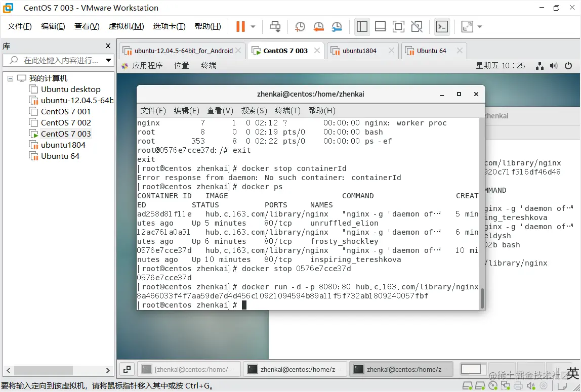
Task: Open the console view icon
Action: pyautogui.click(x=442, y=26)
